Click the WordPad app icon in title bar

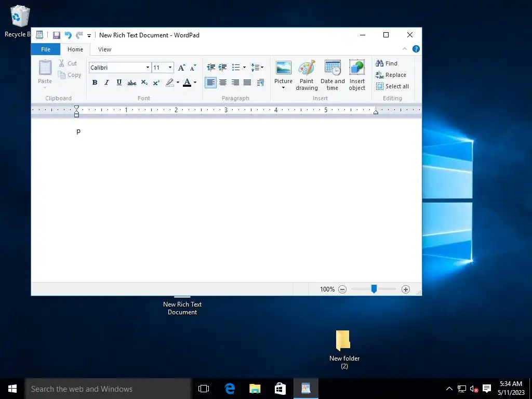39,35
